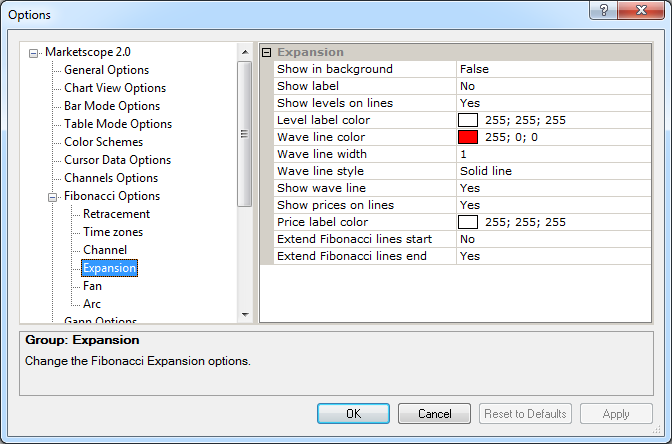Select the highlighted Expansion item
Screen dimensions: 672x444
click(109, 268)
